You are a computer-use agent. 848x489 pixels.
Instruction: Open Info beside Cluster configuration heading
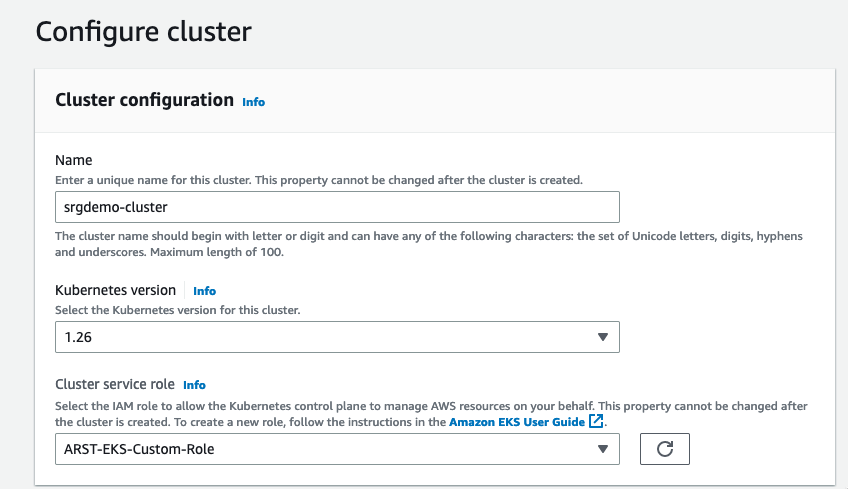tap(254, 102)
